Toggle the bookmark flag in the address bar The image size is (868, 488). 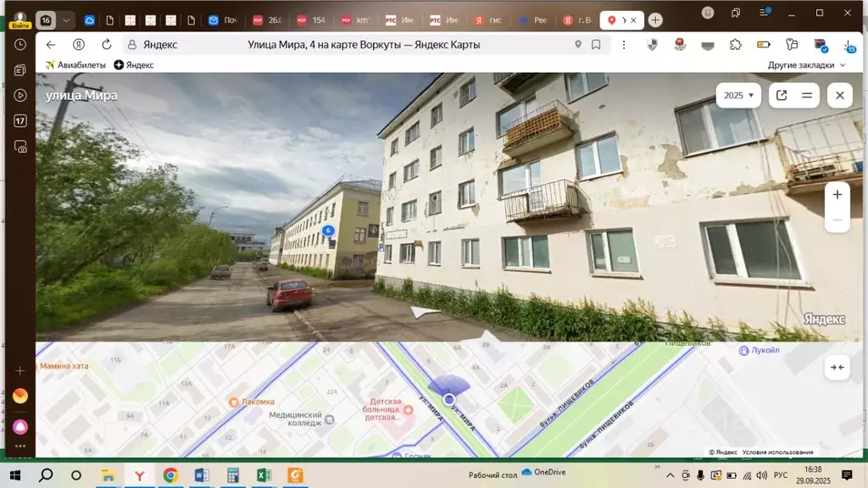595,45
